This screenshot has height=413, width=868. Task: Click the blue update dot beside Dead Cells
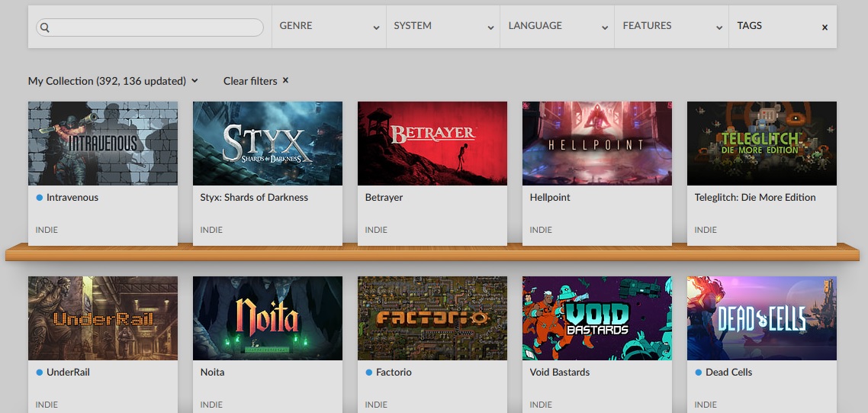(x=698, y=373)
